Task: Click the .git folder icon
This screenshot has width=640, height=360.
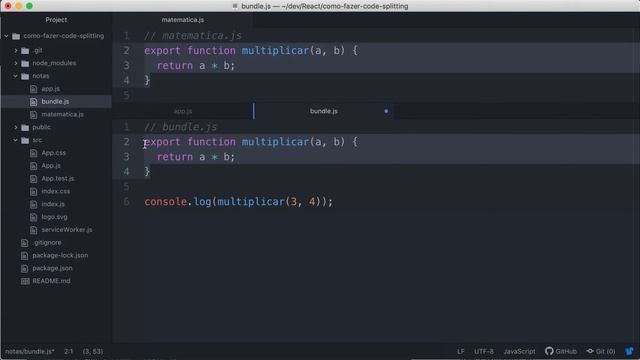Action: click(25, 51)
